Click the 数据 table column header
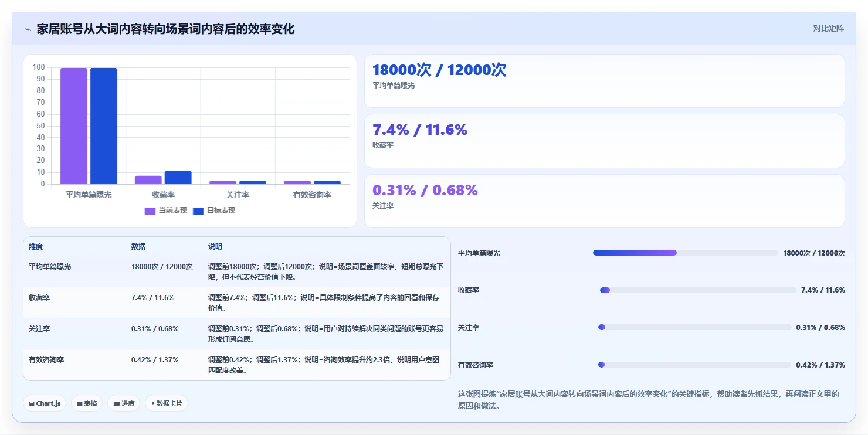The width and height of the screenshot is (868, 435). (138, 247)
